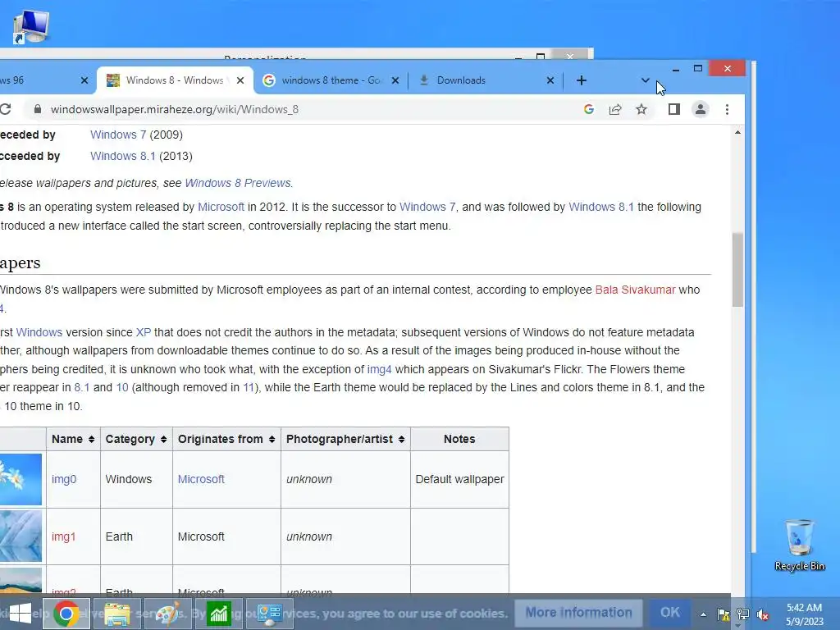
Task: Open the red Bala Sivakumar link
Action: click(636, 290)
